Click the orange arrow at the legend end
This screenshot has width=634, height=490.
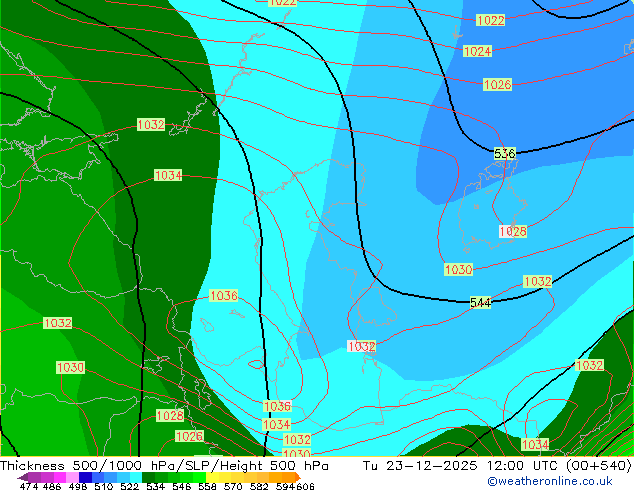click(x=298, y=477)
